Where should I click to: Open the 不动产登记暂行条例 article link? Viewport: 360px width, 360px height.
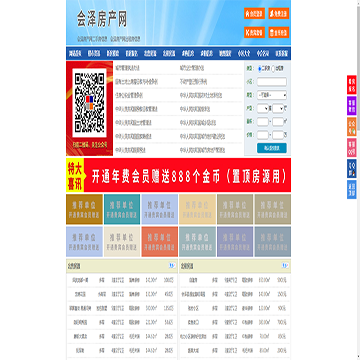(x=193, y=82)
